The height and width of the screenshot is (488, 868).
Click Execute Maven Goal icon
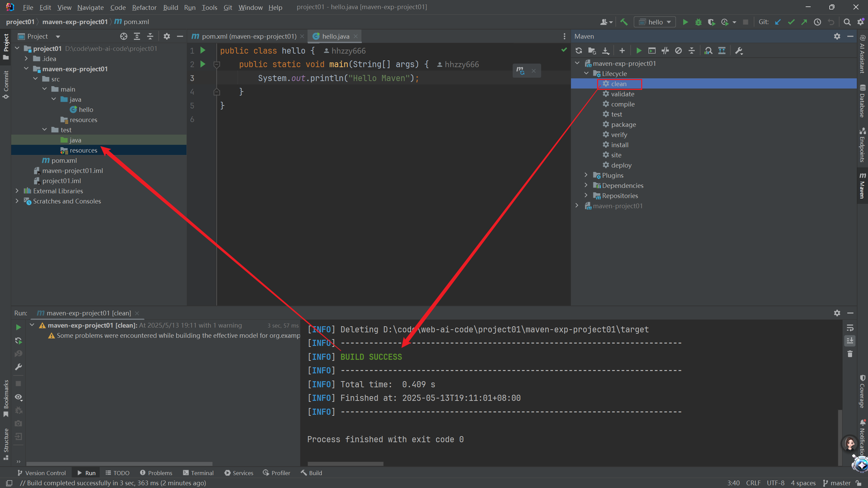pyautogui.click(x=652, y=51)
